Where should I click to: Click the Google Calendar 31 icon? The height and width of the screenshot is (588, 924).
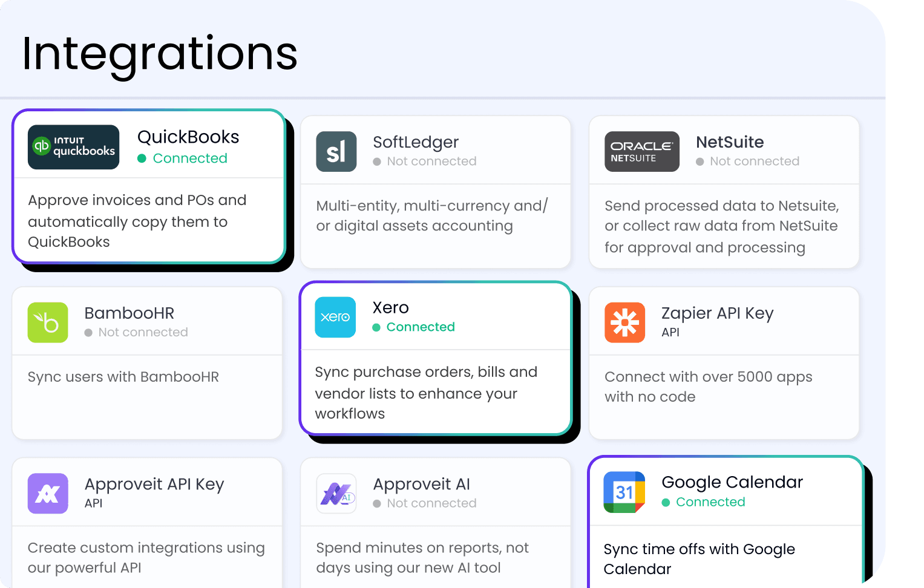pyautogui.click(x=624, y=492)
